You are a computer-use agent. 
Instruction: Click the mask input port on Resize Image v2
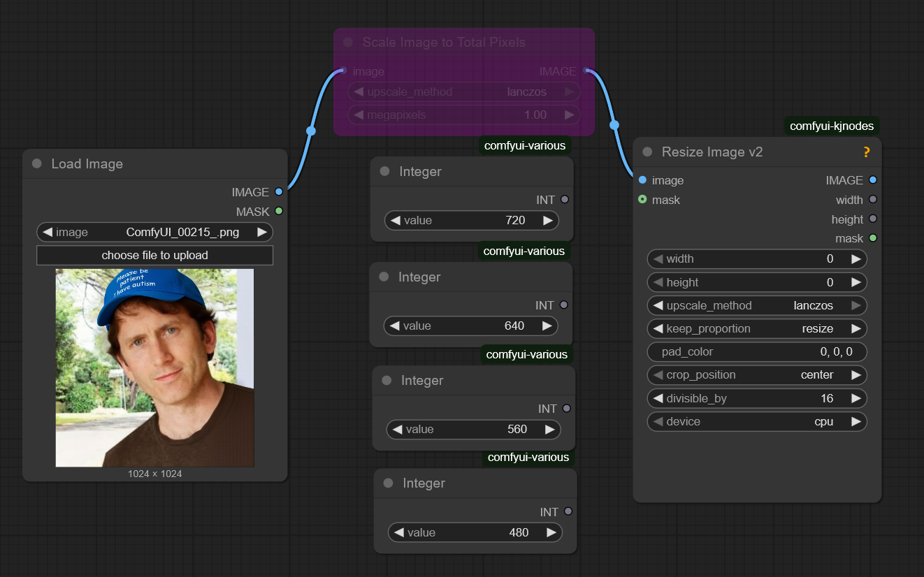(642, 200)
